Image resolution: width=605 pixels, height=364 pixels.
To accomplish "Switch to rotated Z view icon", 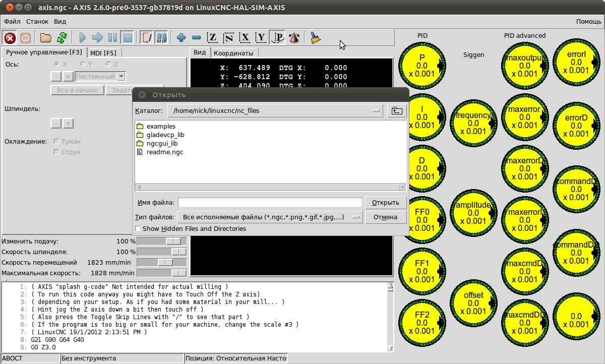I will tap(228, 37).
